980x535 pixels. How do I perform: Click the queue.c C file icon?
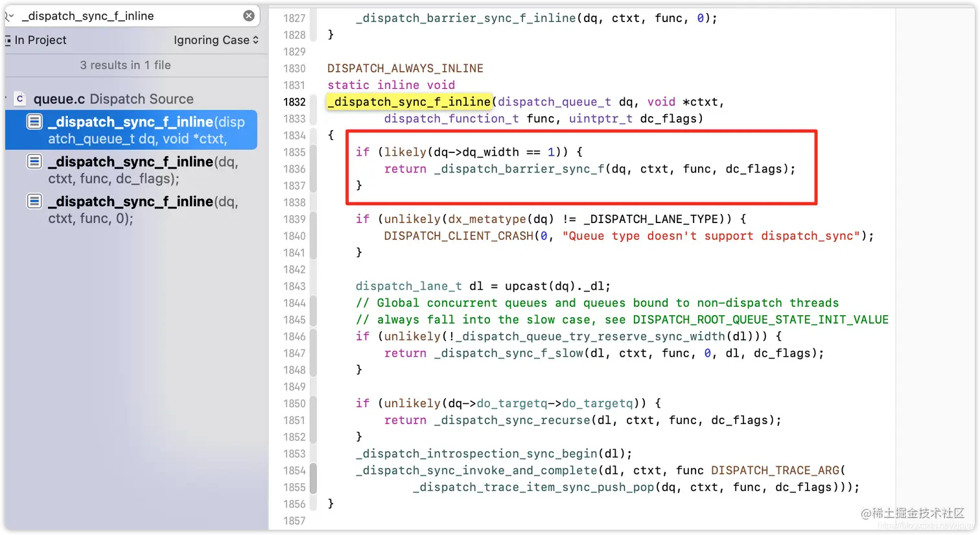click(x=19, y=99)
